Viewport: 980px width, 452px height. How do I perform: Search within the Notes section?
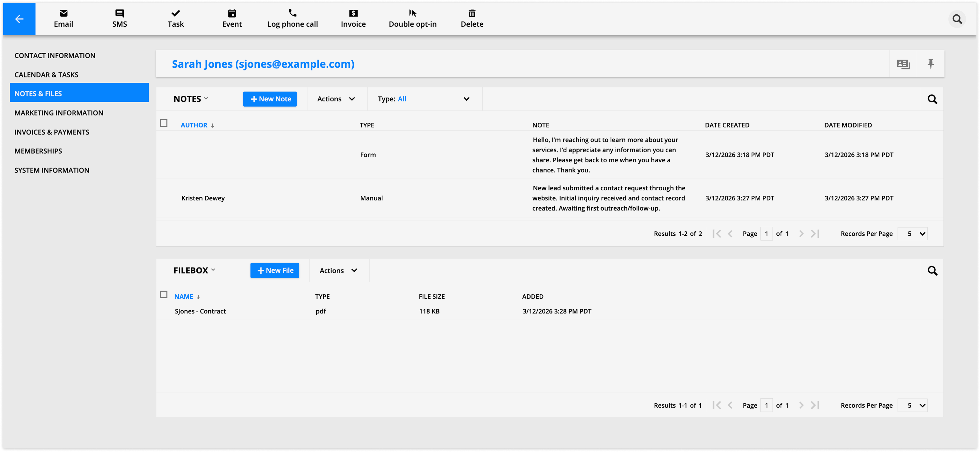coord(932,99)
